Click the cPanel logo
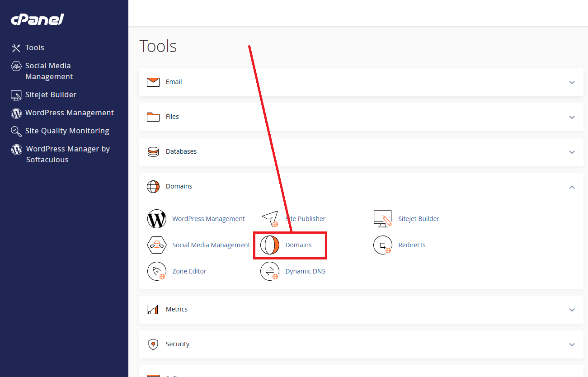 pyautogui.click(x=38, y=19)
